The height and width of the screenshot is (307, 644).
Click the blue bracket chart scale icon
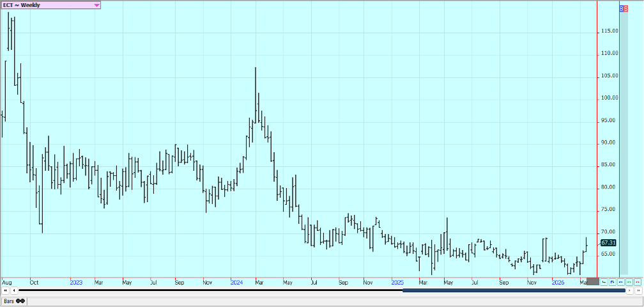pos(612,281)
